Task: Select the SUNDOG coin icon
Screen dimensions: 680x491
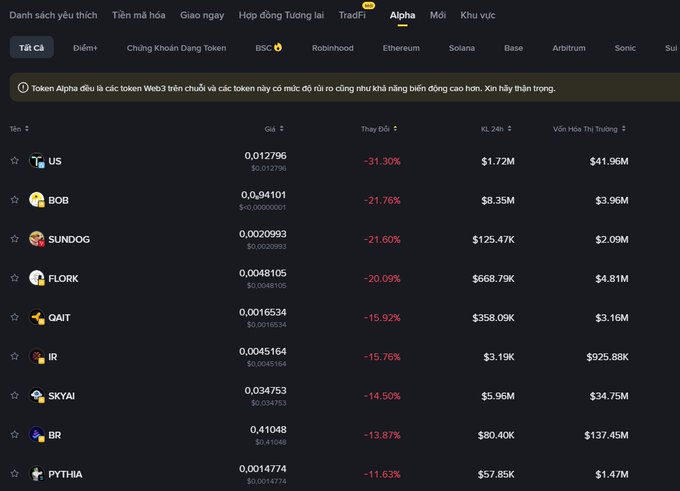Action: point(37,239)
